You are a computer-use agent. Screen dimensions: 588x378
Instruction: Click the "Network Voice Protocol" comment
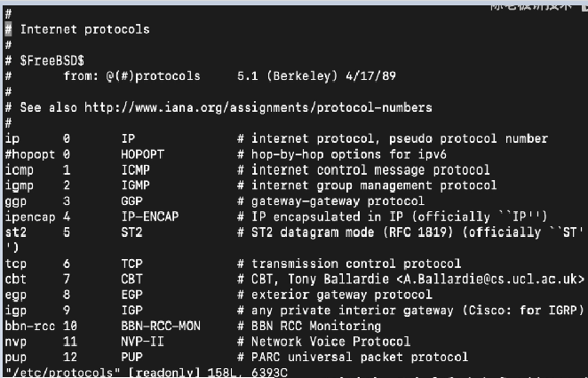[x=330, y=342]
